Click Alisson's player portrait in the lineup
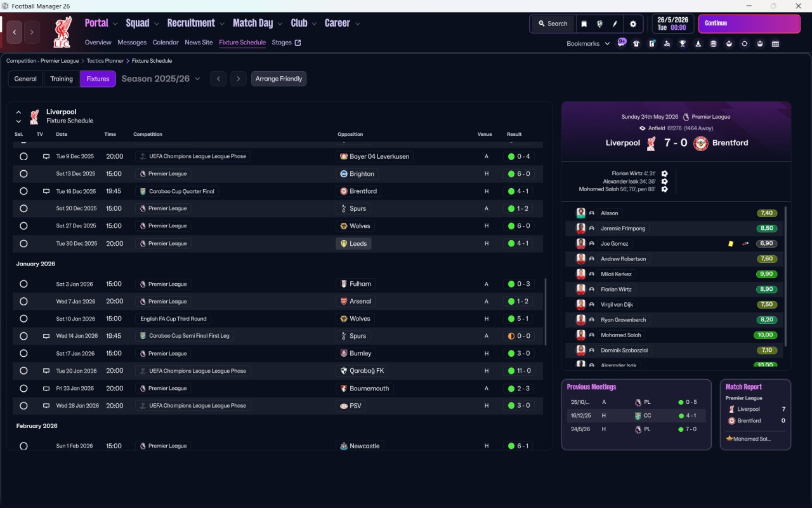The height and width of the screenshot is (508, 812). (580, 213)
